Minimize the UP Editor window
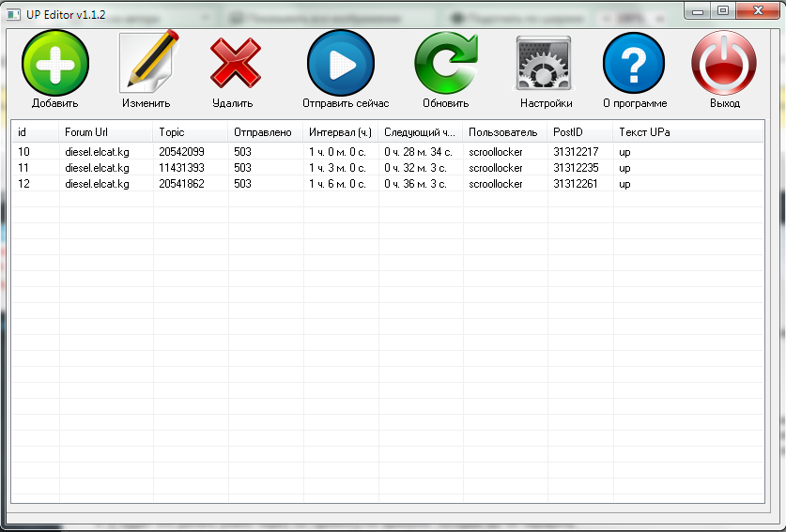Viewport: 786px width, 532px height. pyautogui.click(x=698, y=10)
